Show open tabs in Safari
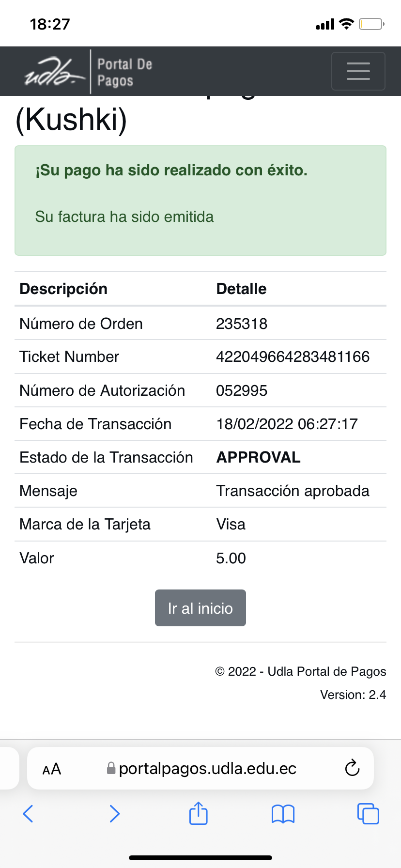Screen dimensions: 401x868 tap(368, 813)
